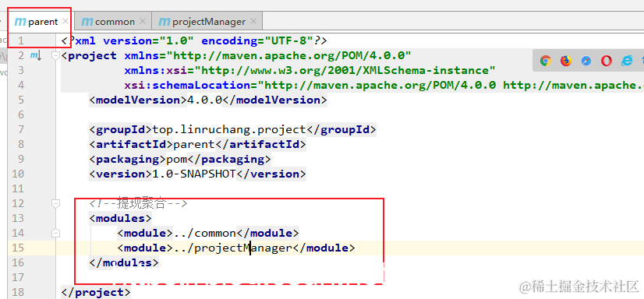Close the common tab
The height and width of the screenshot is (299, 644).
tap(143, 21)
